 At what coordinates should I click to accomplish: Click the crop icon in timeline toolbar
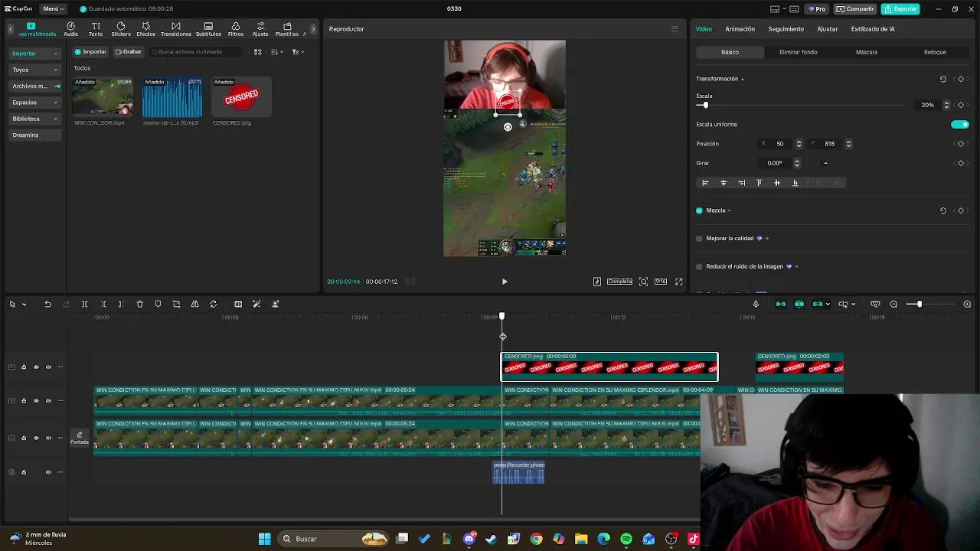[176, 304]
